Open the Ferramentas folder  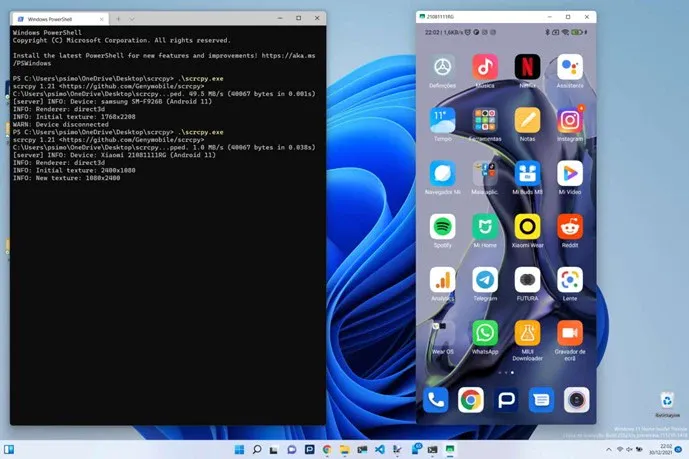485,120
